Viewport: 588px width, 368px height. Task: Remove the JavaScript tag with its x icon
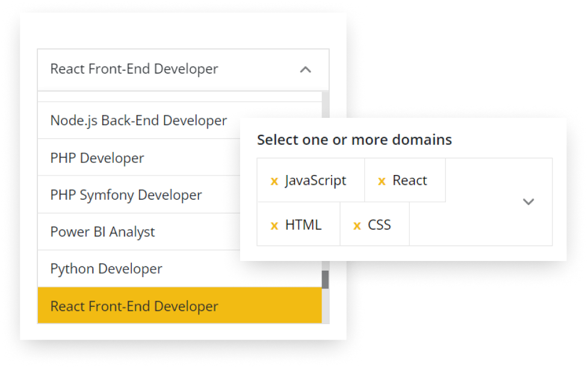point(274,181)
